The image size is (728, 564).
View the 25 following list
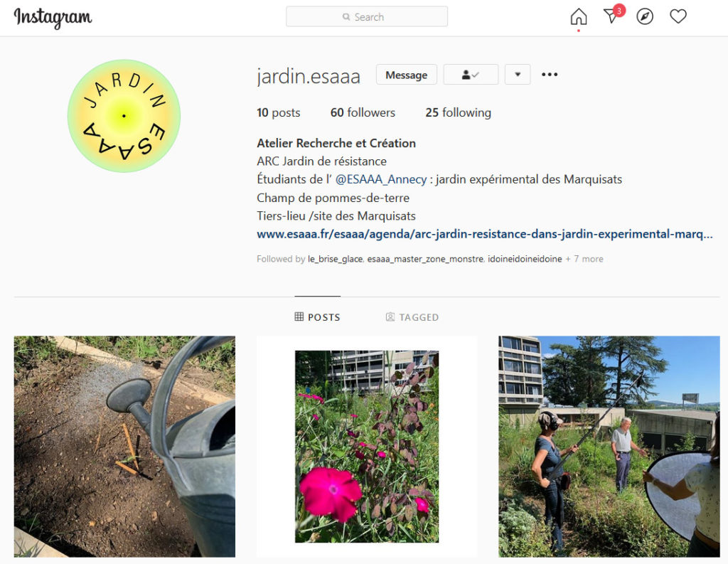coord(459,112)
